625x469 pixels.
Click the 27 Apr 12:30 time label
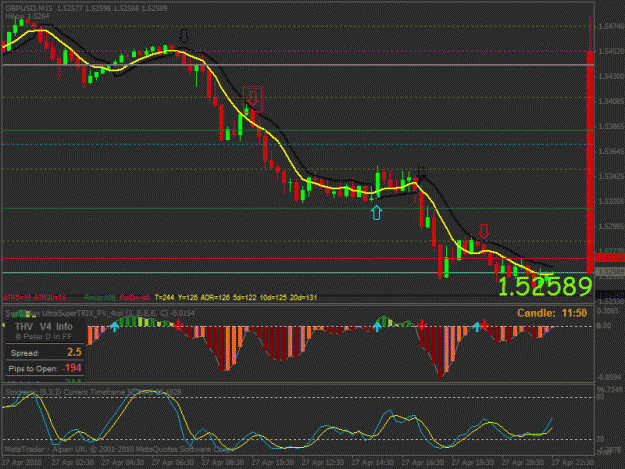coord(323,463)
